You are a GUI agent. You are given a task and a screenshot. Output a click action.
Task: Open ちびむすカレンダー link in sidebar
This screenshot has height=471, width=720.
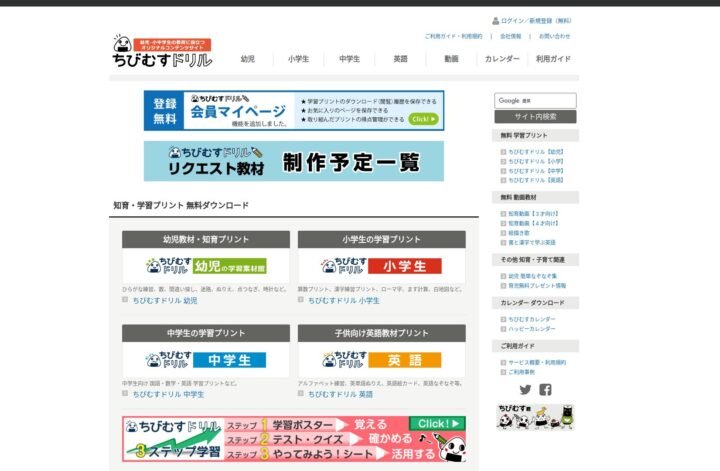tap(531, 319)
